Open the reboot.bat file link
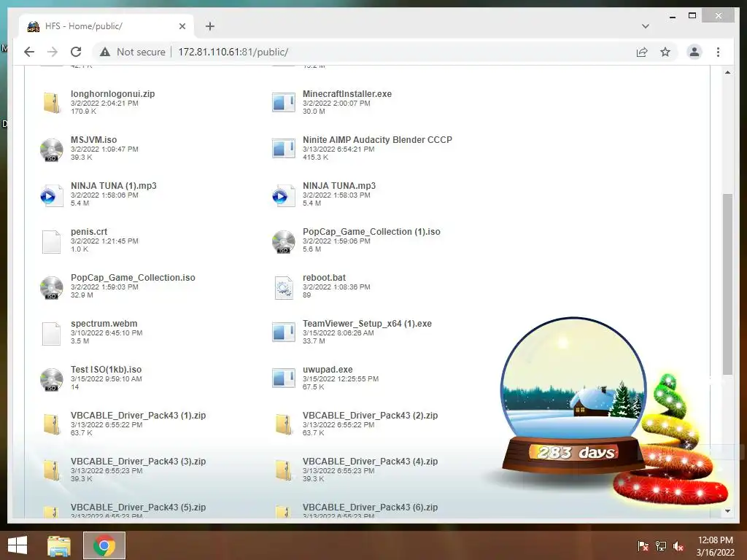The image size is (747, 560). (x=324, y=277)
